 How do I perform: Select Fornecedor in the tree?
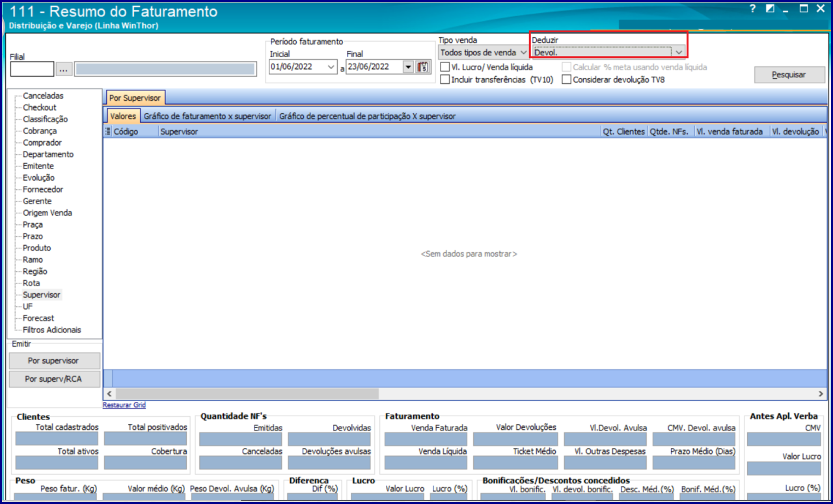click(43, 189)
